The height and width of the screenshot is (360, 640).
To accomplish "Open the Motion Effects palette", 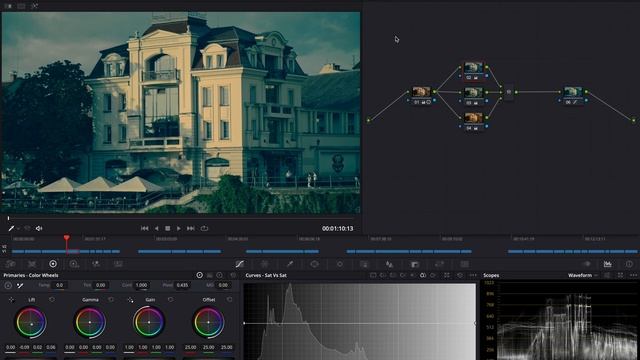I will [118, 264].
